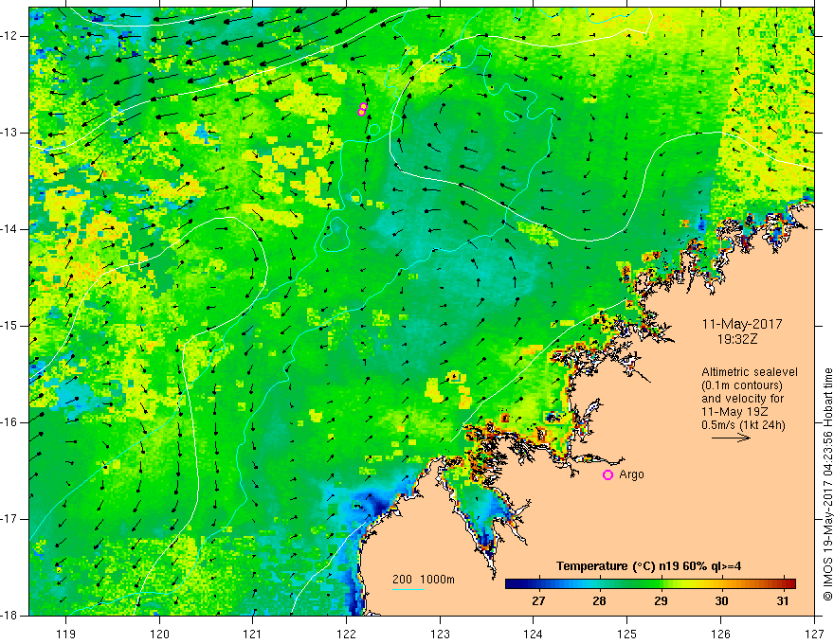Click the 29 colorbar tick label
Viewport: 834px width, 644px height.
pos(661,601)
